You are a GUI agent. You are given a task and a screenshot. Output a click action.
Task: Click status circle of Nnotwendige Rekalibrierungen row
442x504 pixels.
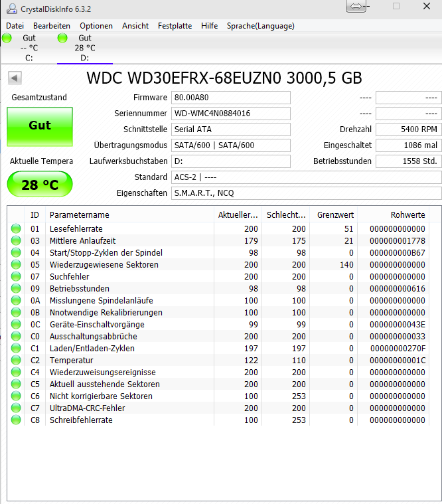pyautogui.click(x=16, y=312)
